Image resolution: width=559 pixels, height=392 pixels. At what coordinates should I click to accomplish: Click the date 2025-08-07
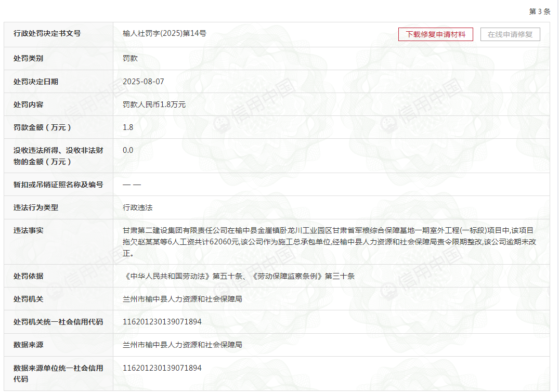point(144,81)
